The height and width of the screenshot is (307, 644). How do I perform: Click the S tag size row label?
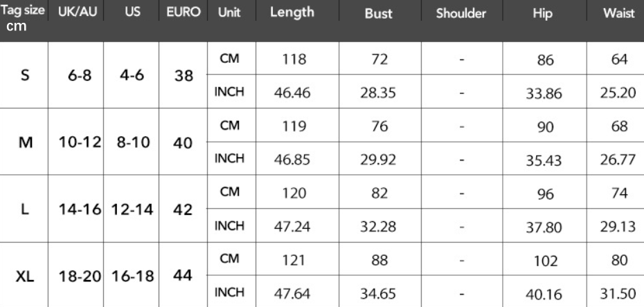[25, 76]
